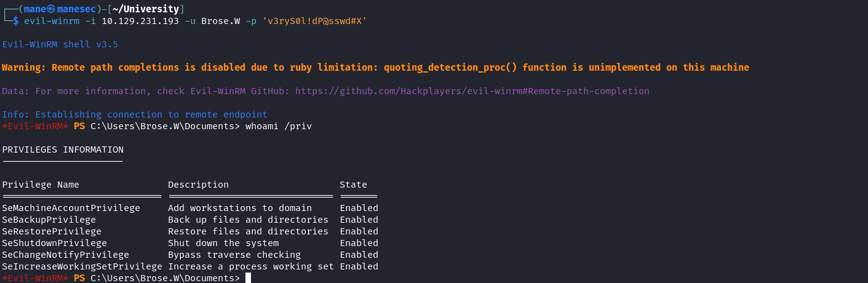Click the Privilege Name column header

coord(41,185)
